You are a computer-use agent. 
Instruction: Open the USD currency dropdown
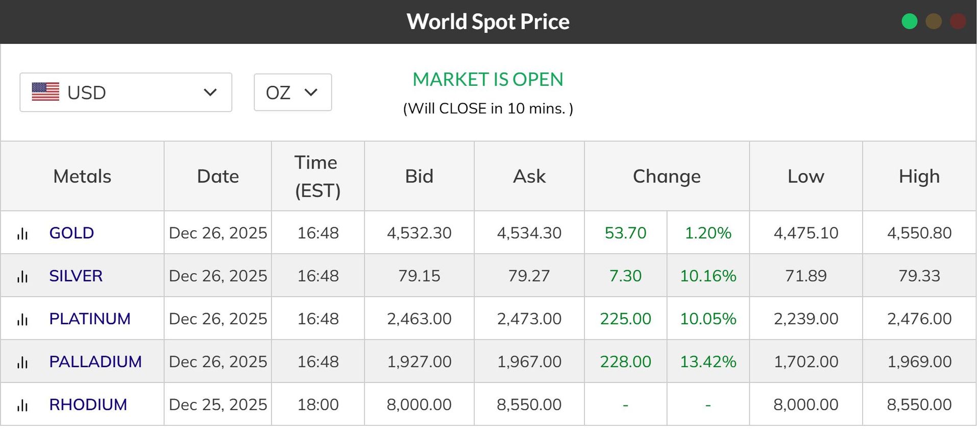click(x=126, y=92)
